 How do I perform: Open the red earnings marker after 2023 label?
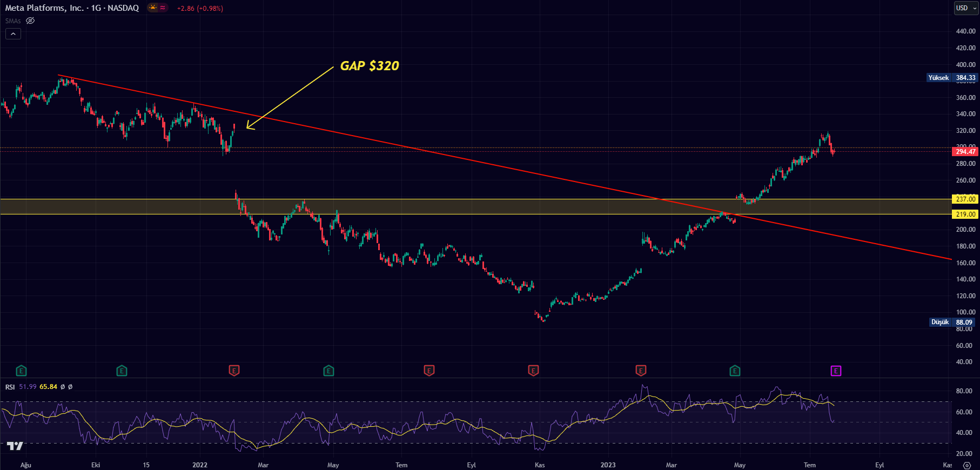pos(641,371)
